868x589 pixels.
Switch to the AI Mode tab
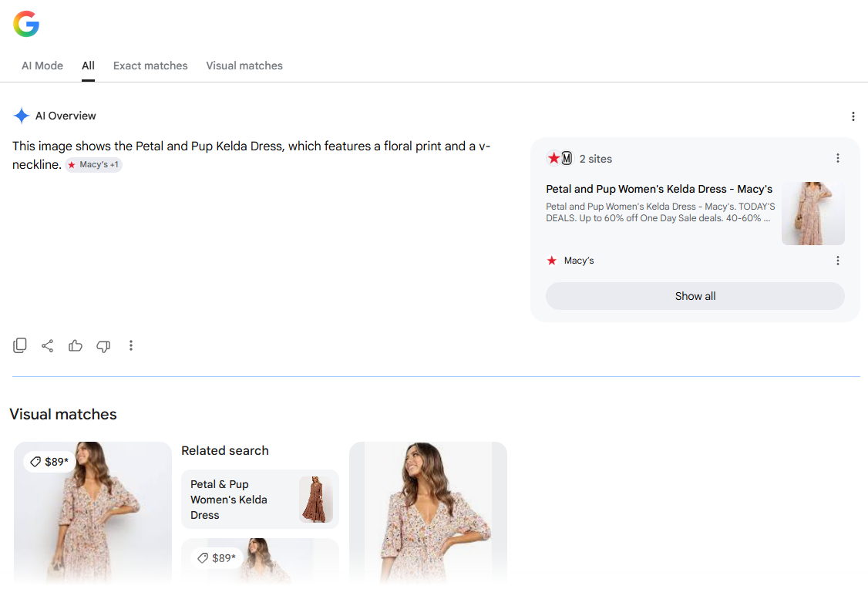point(42,66)
